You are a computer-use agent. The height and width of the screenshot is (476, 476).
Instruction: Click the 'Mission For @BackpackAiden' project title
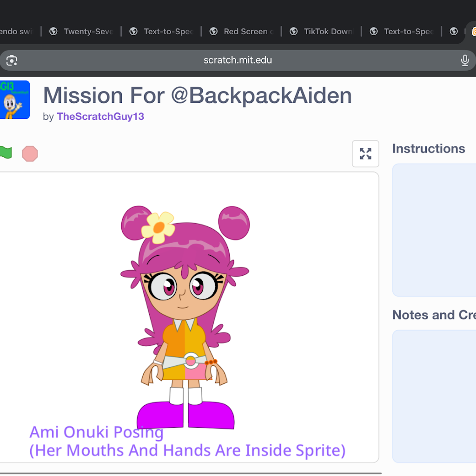197,96
